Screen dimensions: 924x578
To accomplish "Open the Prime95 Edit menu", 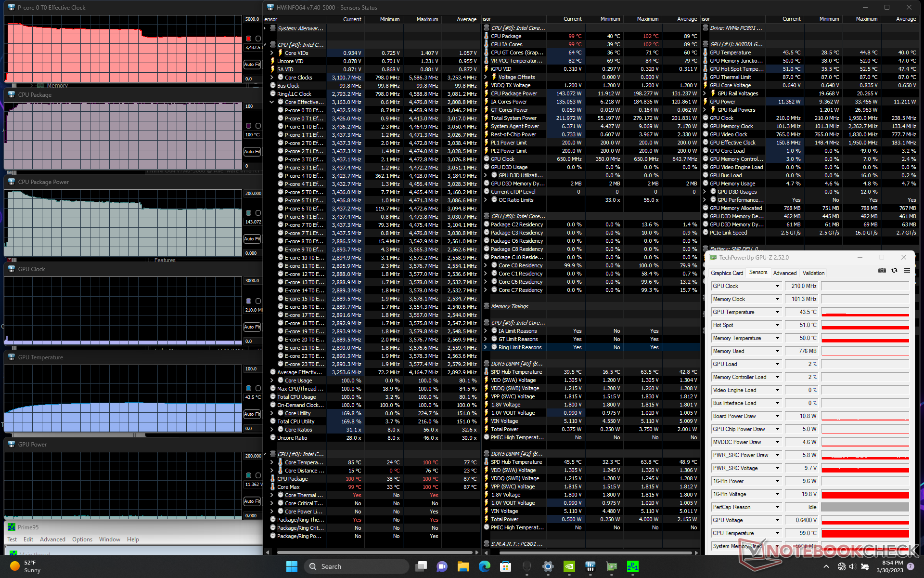I will coord(28,539).
